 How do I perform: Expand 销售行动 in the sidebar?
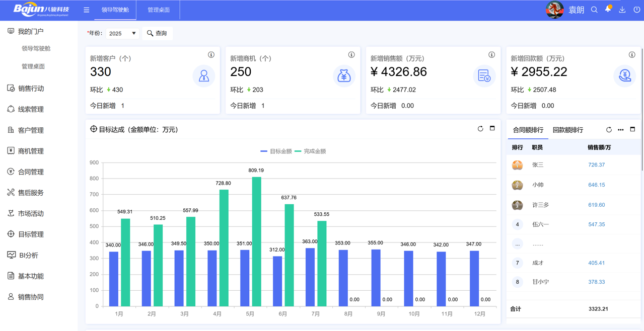(31, 89)
